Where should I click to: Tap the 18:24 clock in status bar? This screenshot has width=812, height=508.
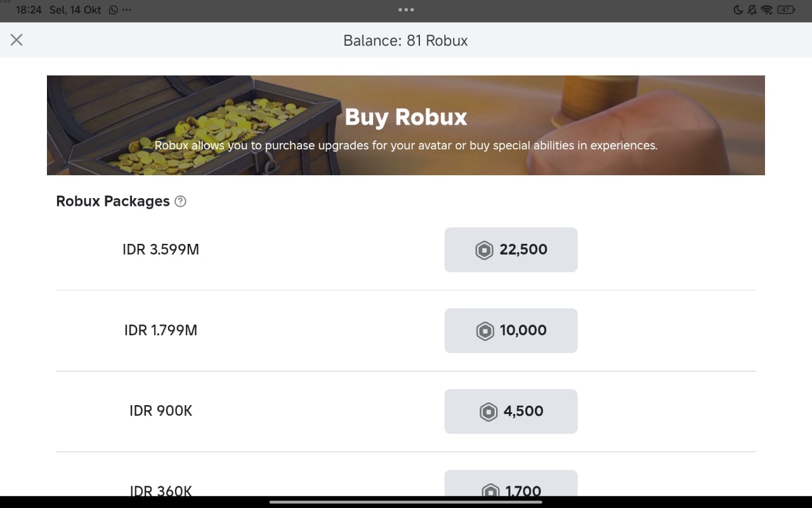click(x=29, y=10)
